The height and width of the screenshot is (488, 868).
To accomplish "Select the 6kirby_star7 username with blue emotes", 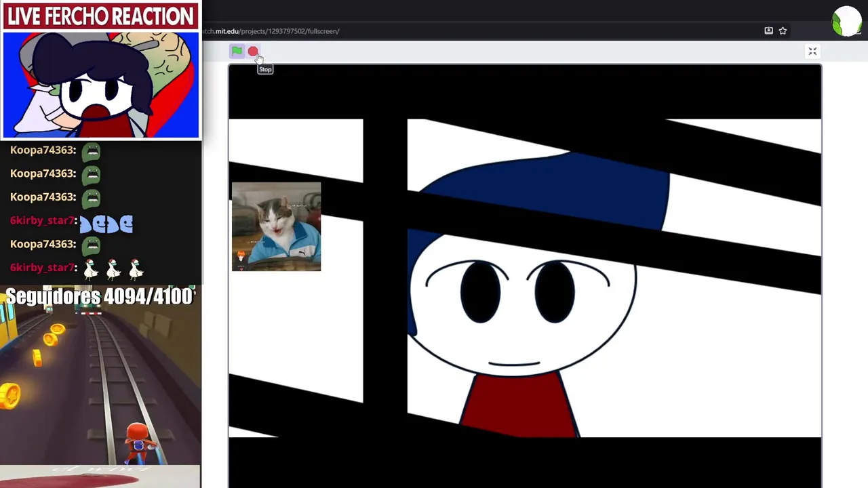I will pos(42,220).
